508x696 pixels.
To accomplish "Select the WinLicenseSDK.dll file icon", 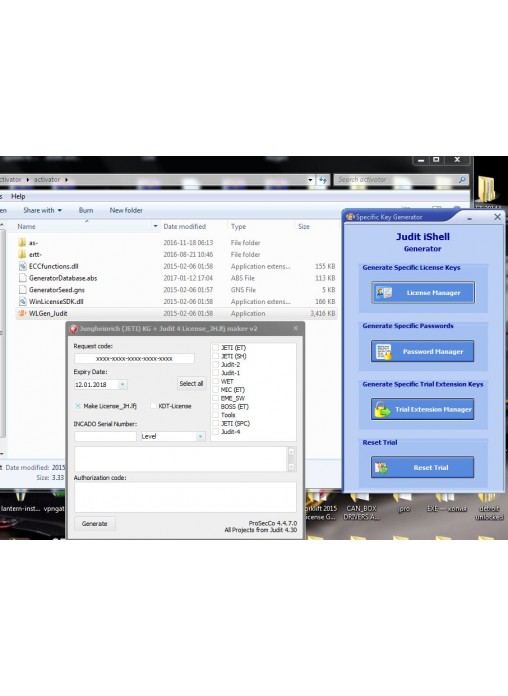I will 22,301.
